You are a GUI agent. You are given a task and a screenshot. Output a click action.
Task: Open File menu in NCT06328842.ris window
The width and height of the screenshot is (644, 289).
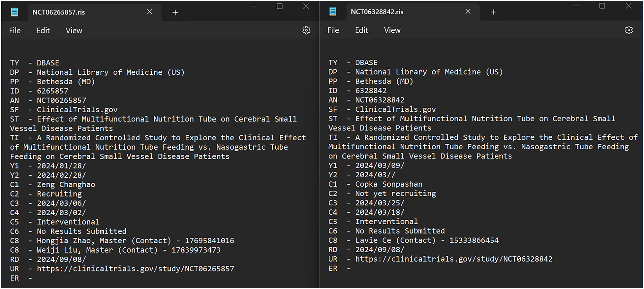tap(333, 30)
